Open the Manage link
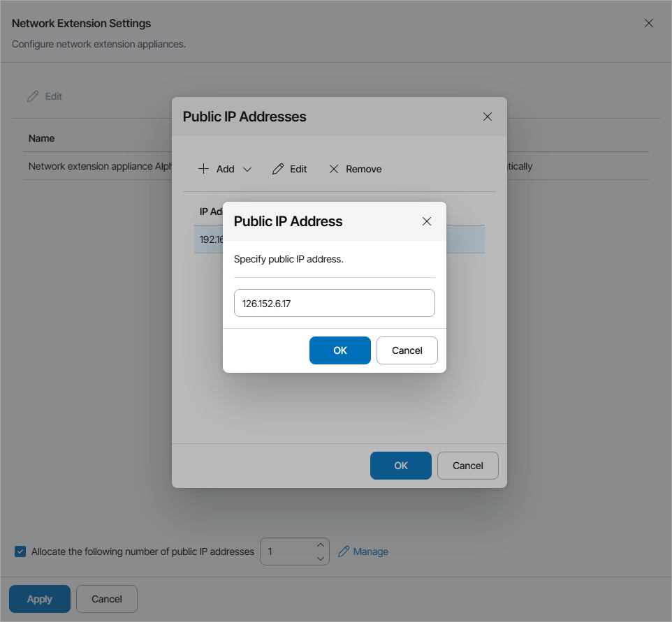The height and width of the screenshot is (622, 672). (370, 551)
